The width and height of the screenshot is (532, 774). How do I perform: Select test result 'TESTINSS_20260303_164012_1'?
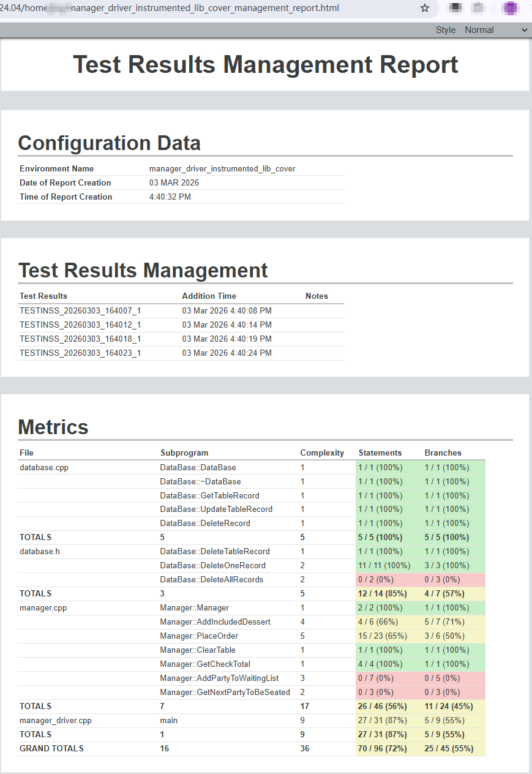coord(80,325)
